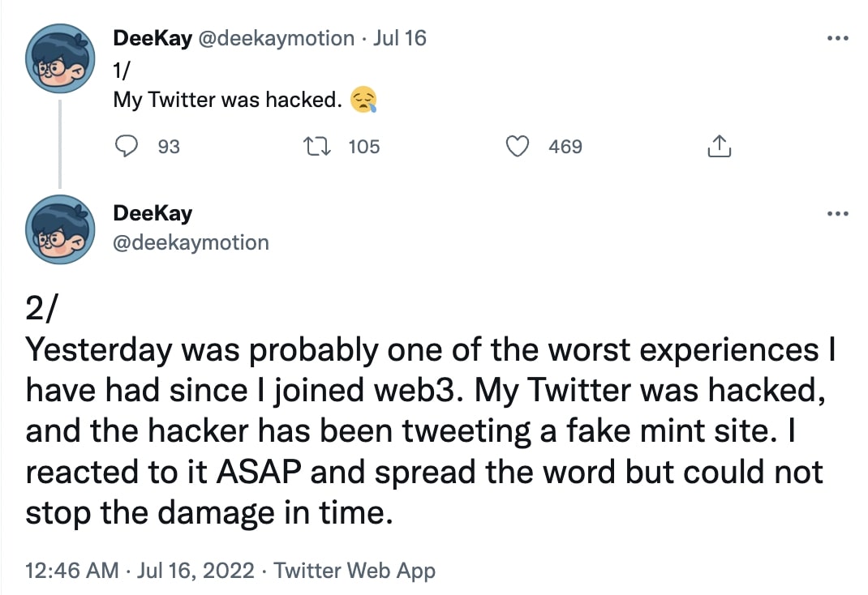View the 469 likes count

click(x=565, y=147)
